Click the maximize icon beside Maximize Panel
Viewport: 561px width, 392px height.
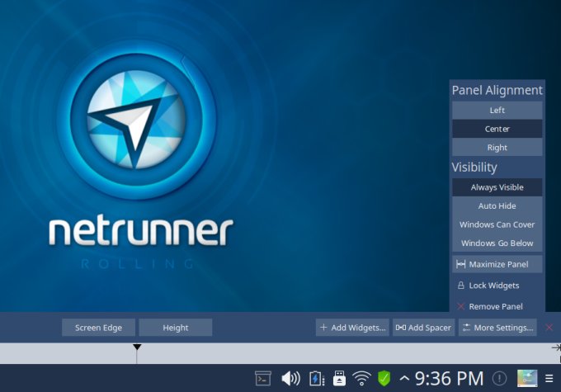[461, 264]
